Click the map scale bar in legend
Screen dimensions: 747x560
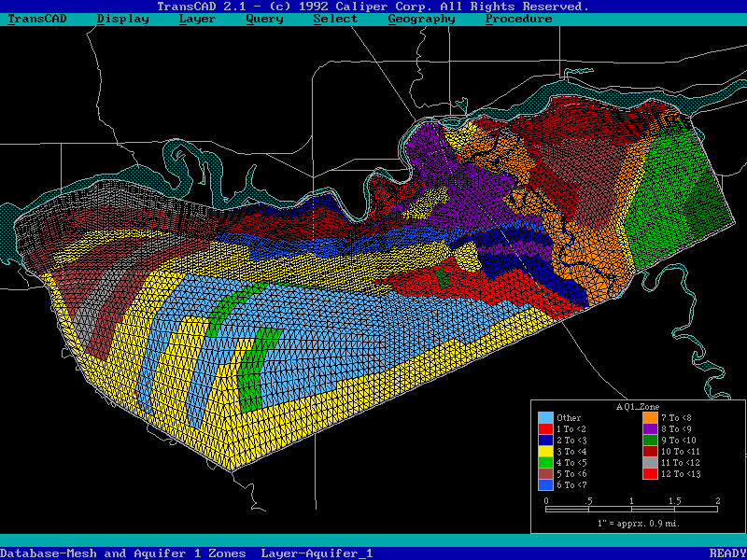click(631, 510)
